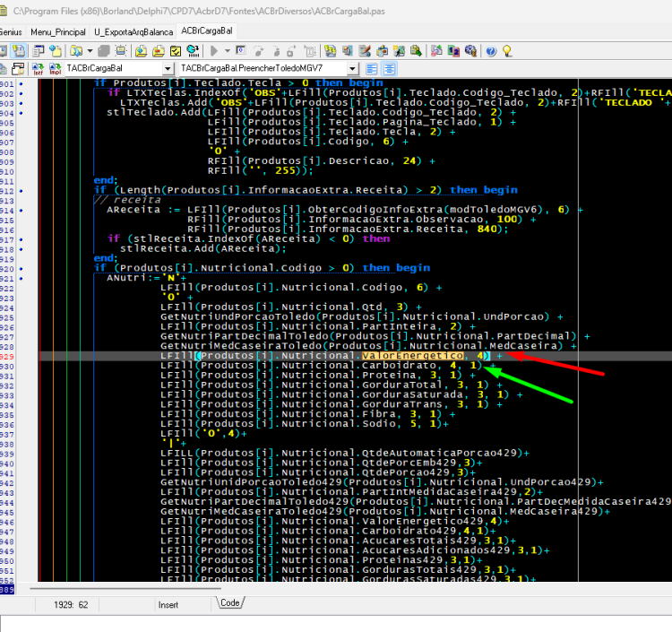Click the grayed arrow-and-box debug icon
Screen dimensions: 672x632
click(291, 51)
